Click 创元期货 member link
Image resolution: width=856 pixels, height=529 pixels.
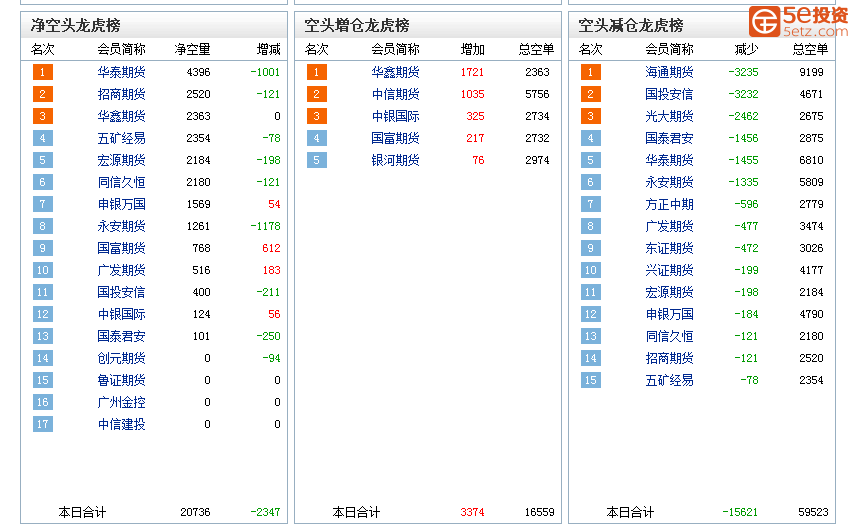[121, 358]
